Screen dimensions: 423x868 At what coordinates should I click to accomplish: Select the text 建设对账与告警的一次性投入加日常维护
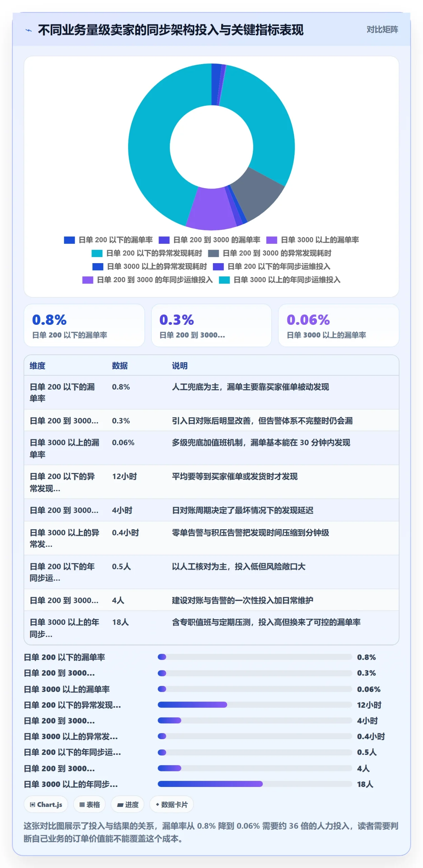[x=242, y=600]
